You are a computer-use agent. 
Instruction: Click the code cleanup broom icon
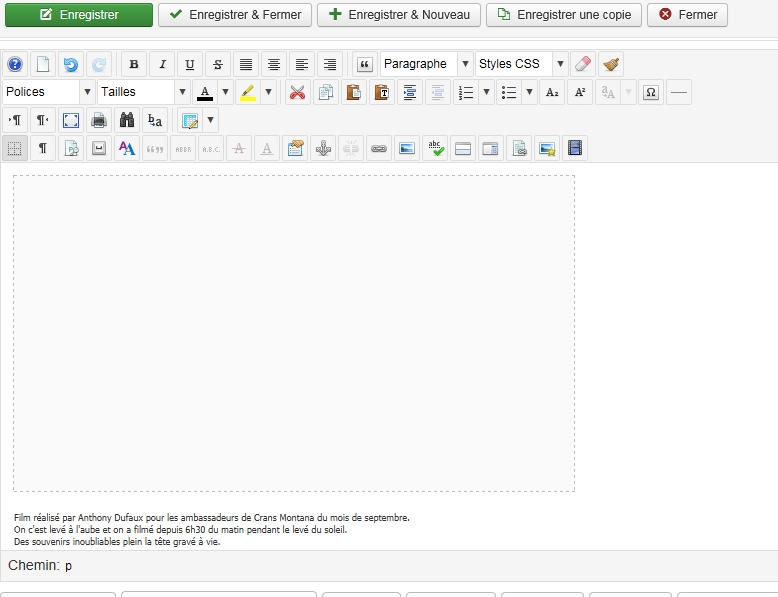coord(611,65)
